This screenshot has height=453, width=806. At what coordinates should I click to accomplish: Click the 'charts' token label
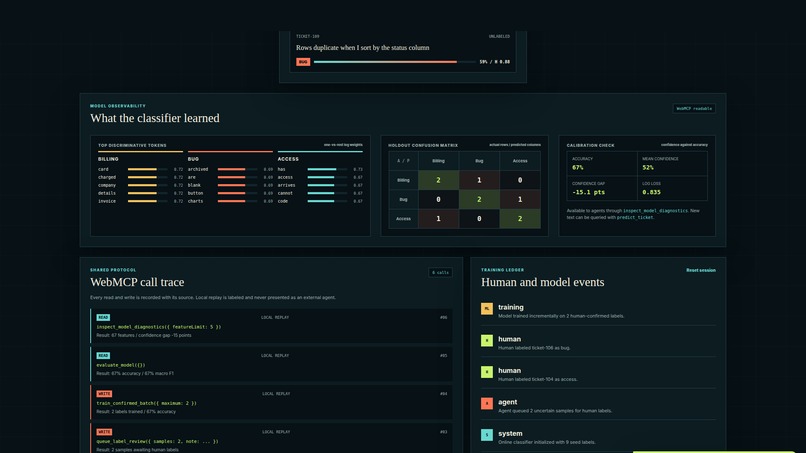tap(195, 201)
